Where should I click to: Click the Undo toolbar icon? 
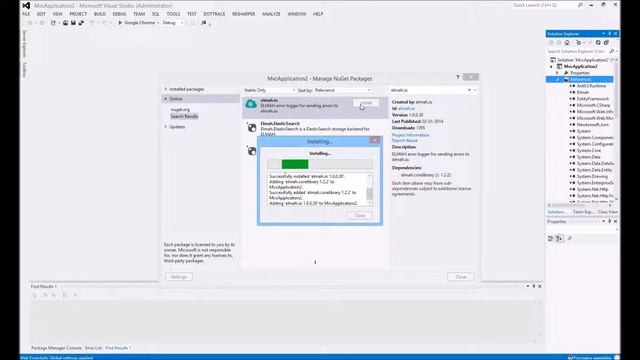pyautogui.click(x=92, y=23)
